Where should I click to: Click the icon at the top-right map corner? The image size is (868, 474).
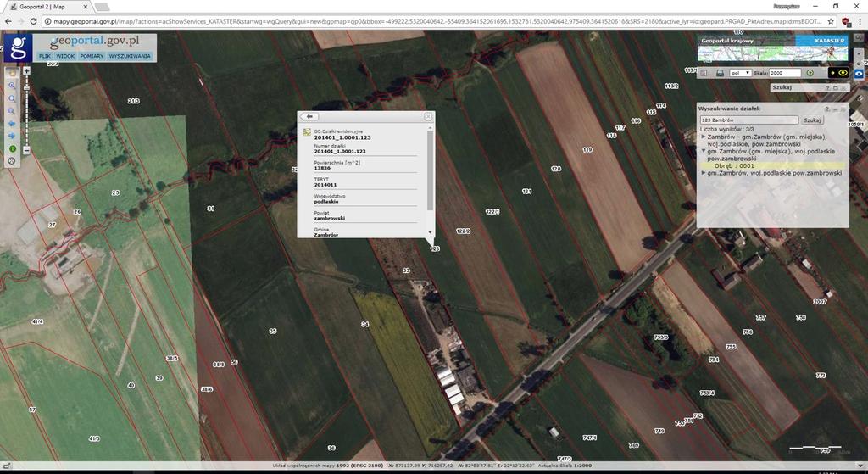[x=859, y=37]
